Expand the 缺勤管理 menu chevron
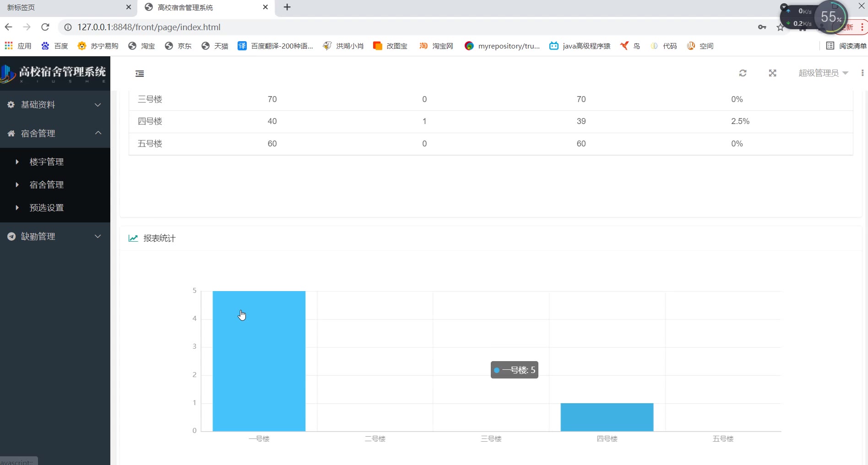 (98, 237)
